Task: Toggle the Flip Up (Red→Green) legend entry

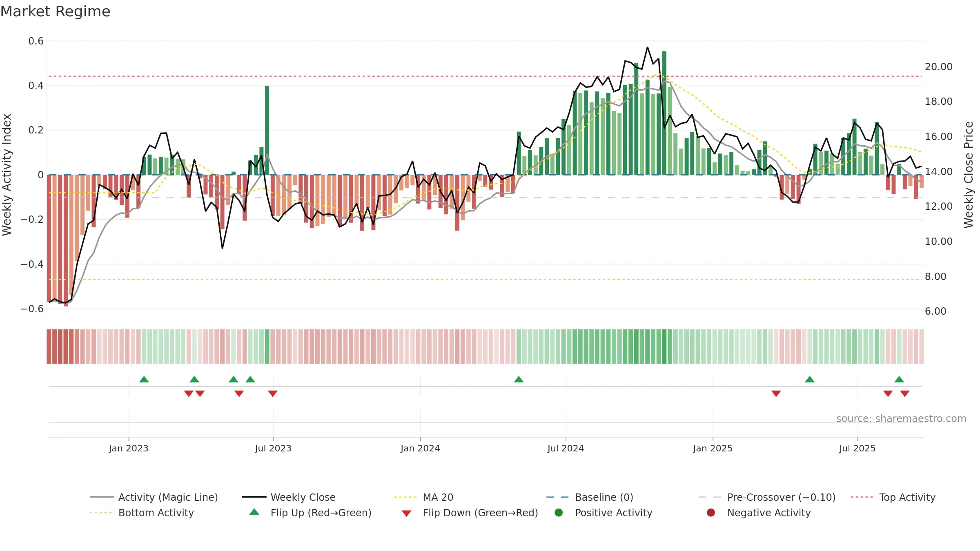Action: tap(310, 513)
